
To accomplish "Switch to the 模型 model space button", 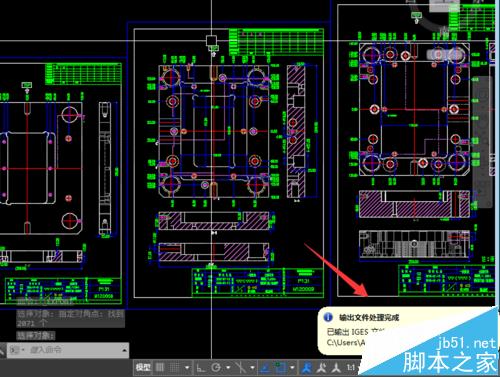I will pyautogui.click(x=143, y=368).
